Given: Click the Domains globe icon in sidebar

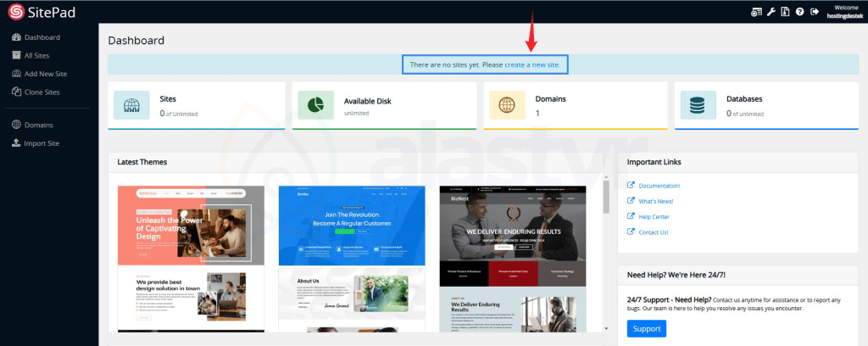Looking at the screenshot, I should [16, 126].
